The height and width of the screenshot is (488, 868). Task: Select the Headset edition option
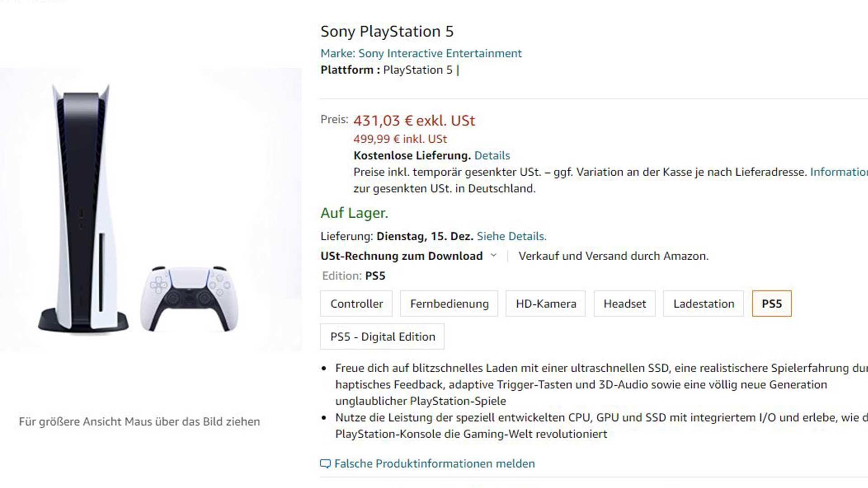(624, 304)
